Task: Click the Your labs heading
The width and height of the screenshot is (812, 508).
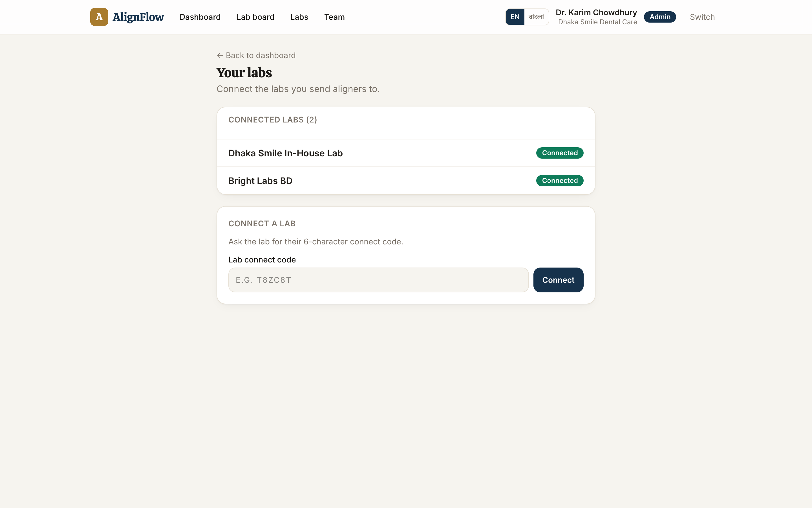Action: (x=244, y=73)
